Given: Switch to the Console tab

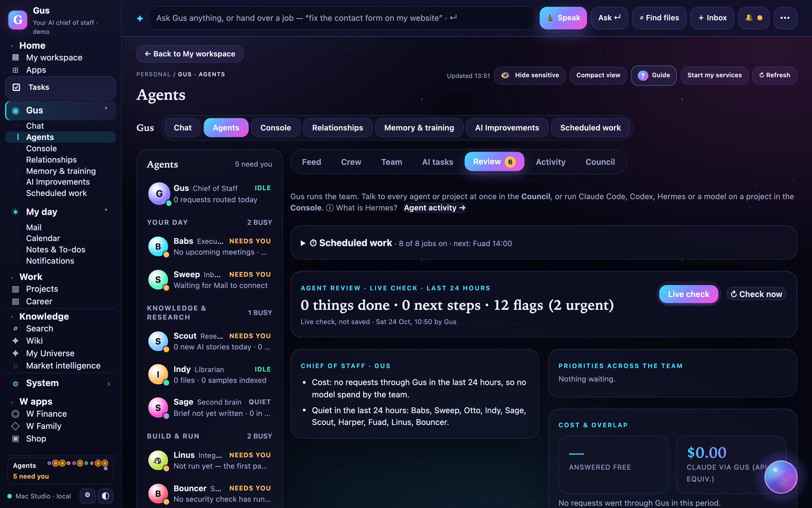Looking at the screenshot, I should click(275, 128).
